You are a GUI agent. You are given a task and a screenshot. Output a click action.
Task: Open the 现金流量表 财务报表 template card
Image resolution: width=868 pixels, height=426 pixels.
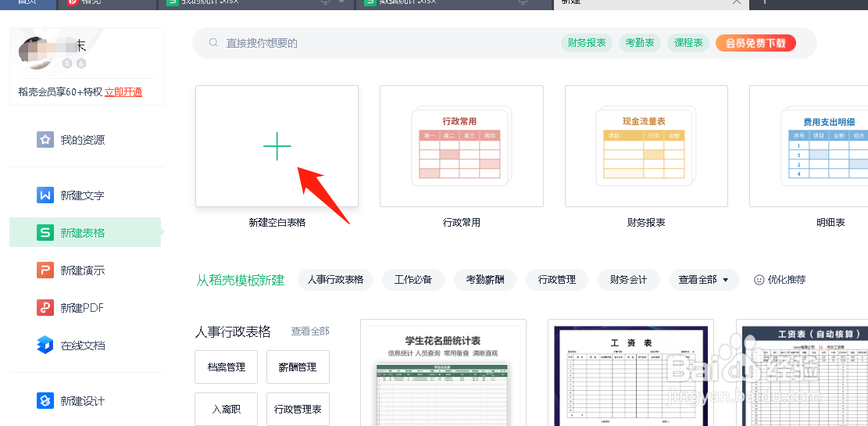(646, 146)
